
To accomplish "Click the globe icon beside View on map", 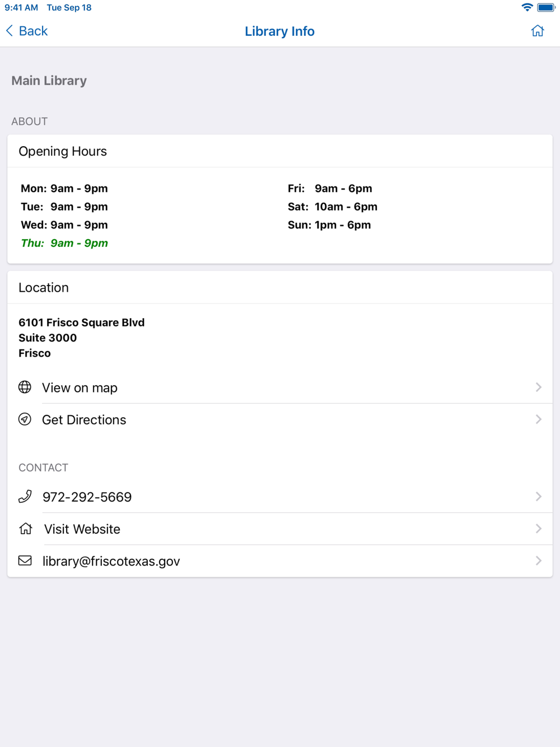I will (25, 387).
